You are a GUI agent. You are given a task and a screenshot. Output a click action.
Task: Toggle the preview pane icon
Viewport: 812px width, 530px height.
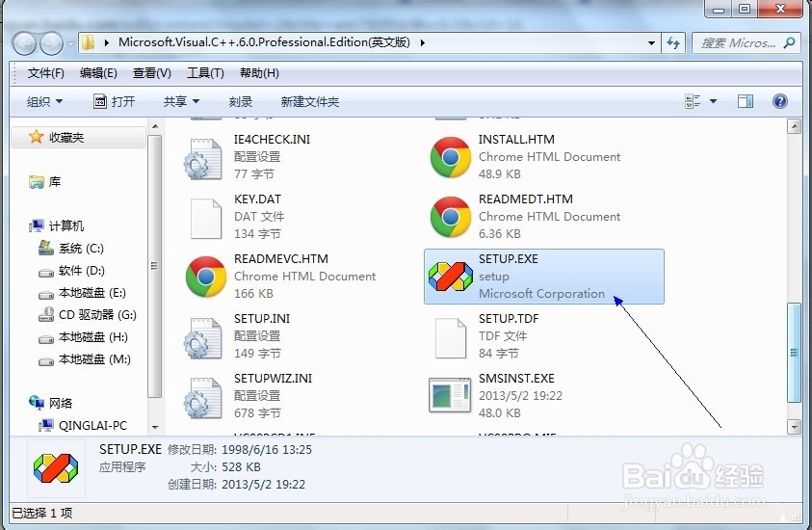pos(746,101)
